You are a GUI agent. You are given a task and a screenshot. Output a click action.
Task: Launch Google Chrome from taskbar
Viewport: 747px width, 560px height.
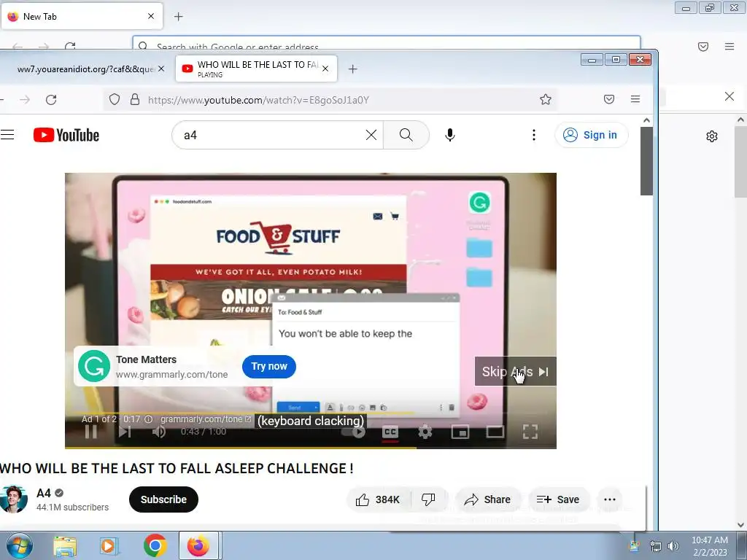155,545
